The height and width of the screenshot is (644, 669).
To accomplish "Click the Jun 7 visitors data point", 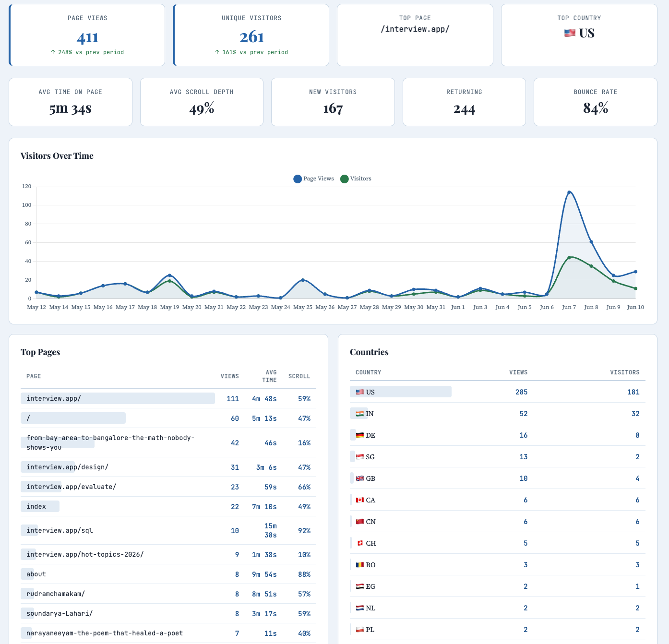I will tap(569, 258).
